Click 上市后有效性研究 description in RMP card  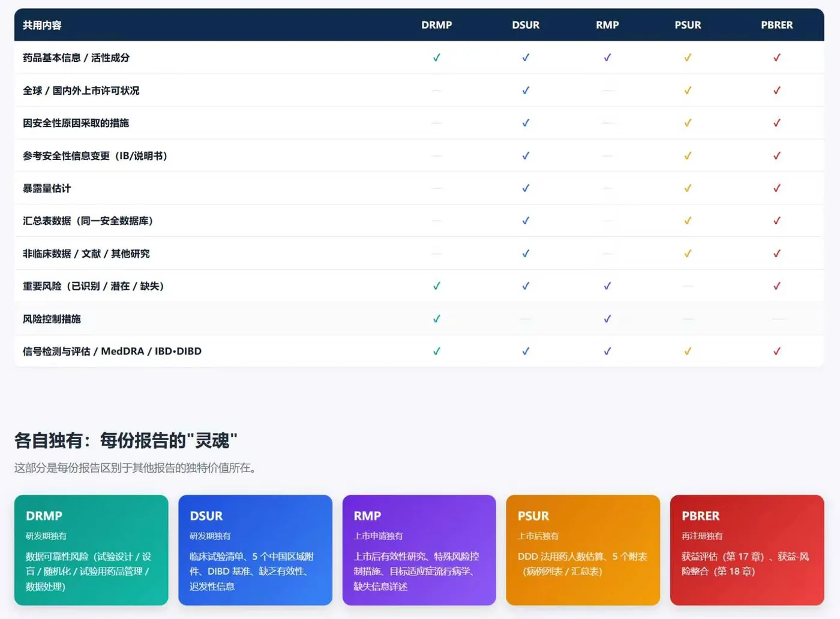(416, 572)
